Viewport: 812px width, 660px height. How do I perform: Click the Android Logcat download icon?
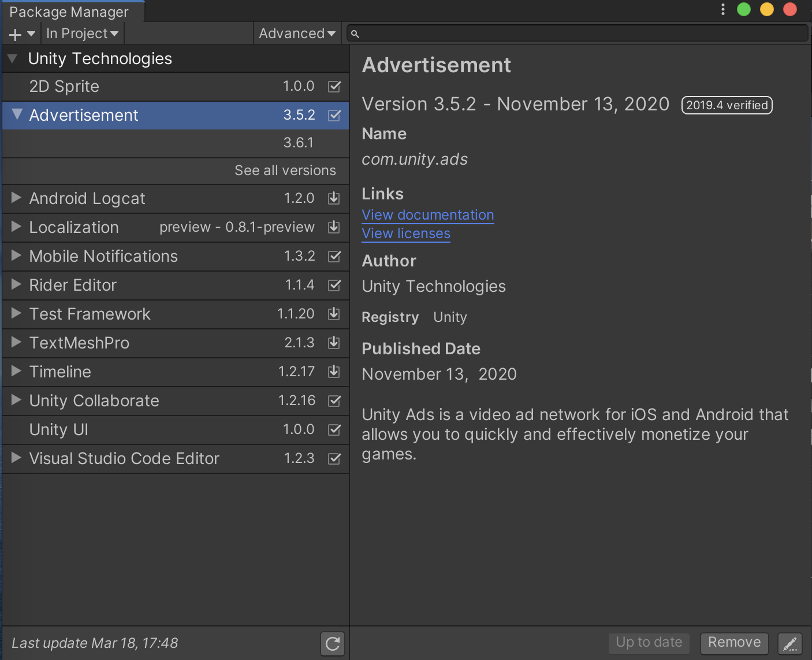(334, 198)
